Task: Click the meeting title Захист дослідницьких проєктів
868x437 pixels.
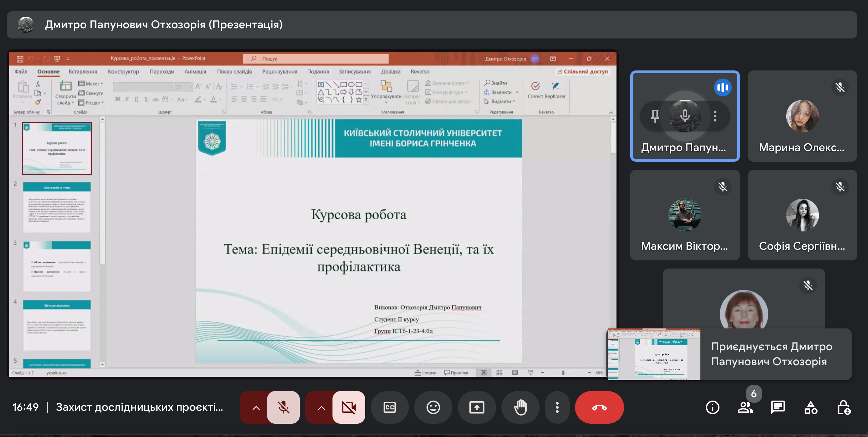Action: [x=139, y=407]
